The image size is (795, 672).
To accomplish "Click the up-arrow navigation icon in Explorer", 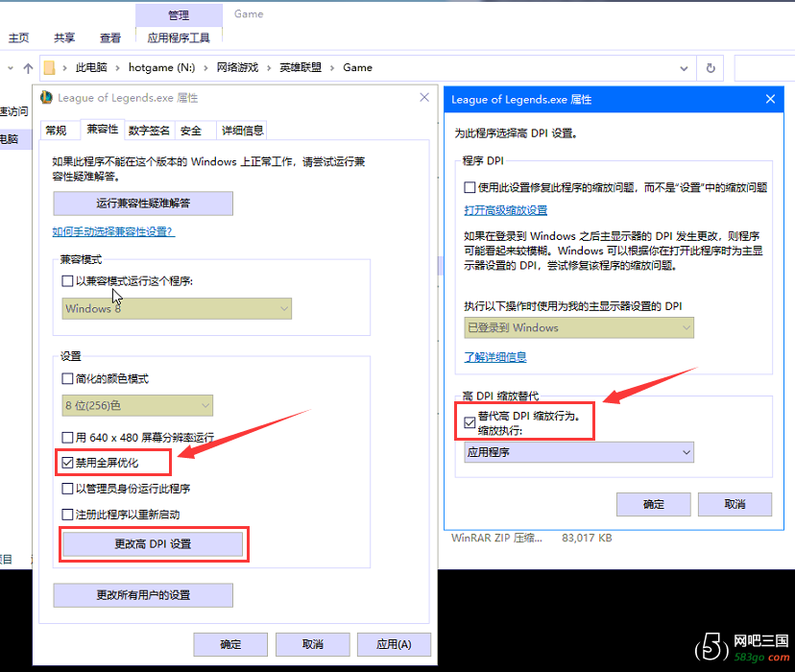I will 28,68.
